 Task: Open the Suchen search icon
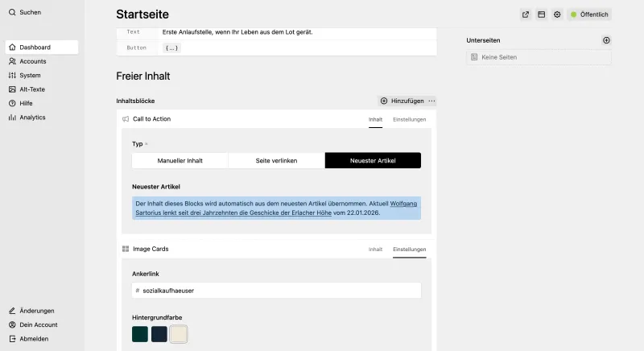12,13
